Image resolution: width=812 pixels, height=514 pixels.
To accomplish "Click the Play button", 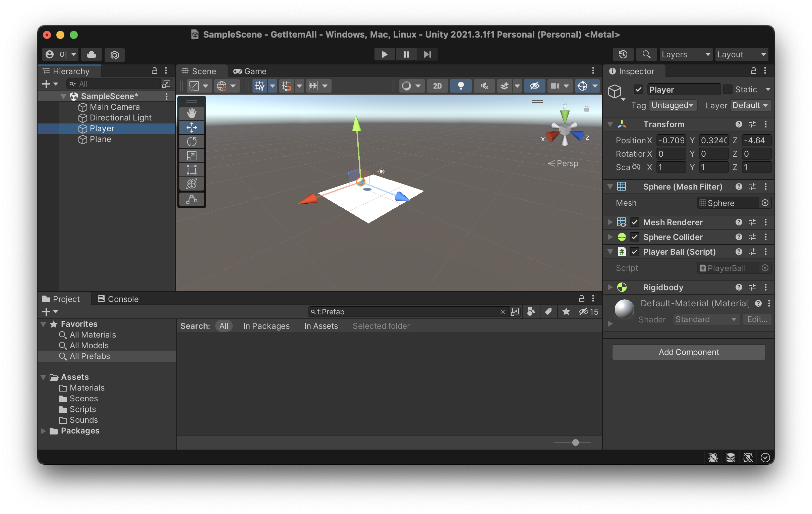I will point(384,54).
